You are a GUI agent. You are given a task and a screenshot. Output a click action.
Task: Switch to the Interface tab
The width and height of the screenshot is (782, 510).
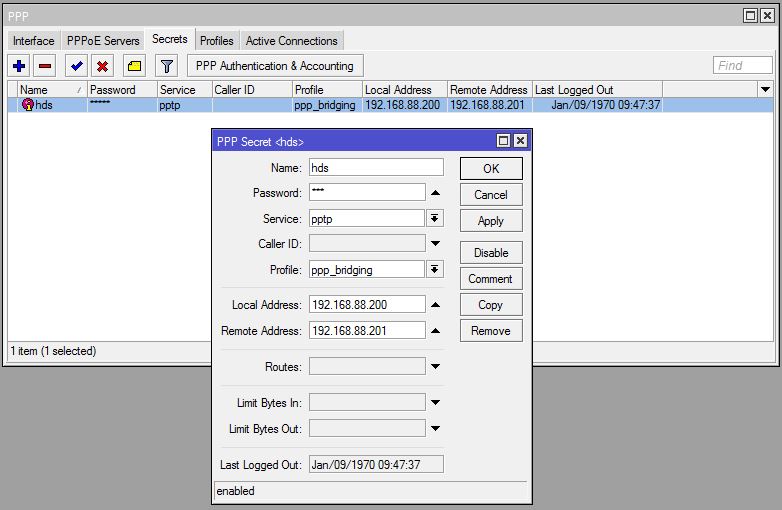33,41
